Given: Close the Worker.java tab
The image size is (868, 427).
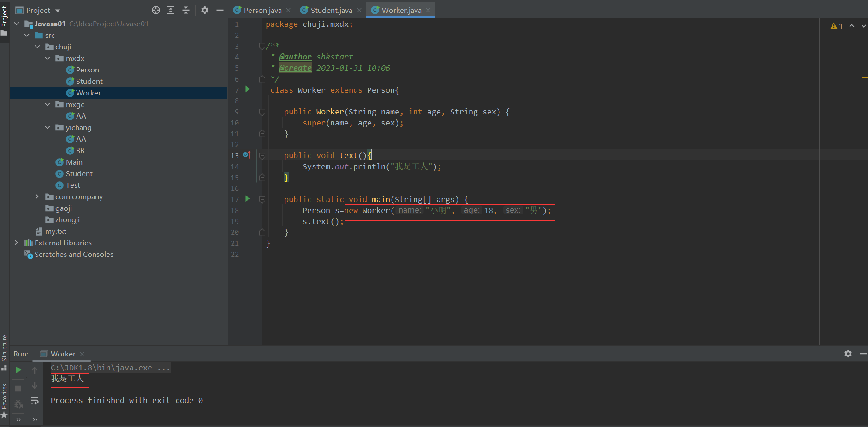Looking at the screenshot, I should point(428,10).
